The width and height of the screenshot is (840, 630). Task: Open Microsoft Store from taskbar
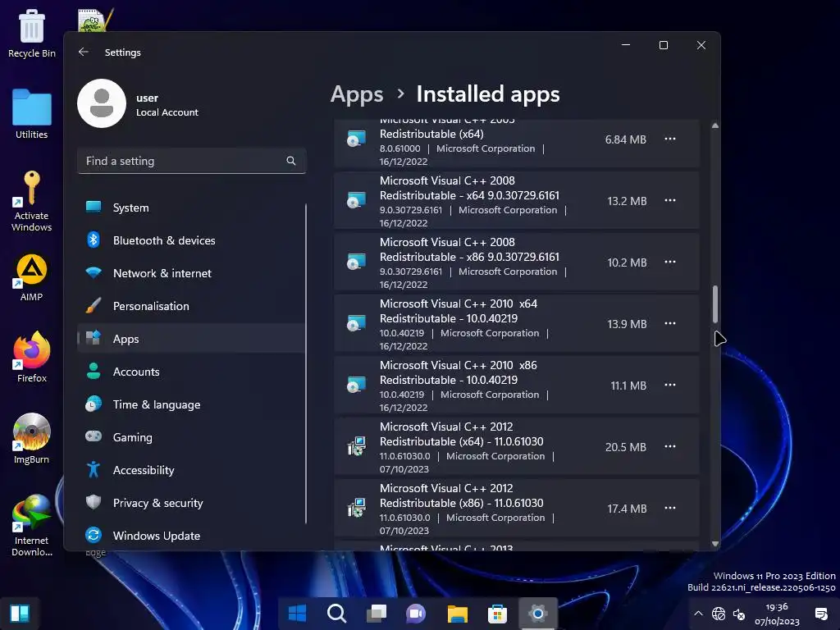[497, 613]
